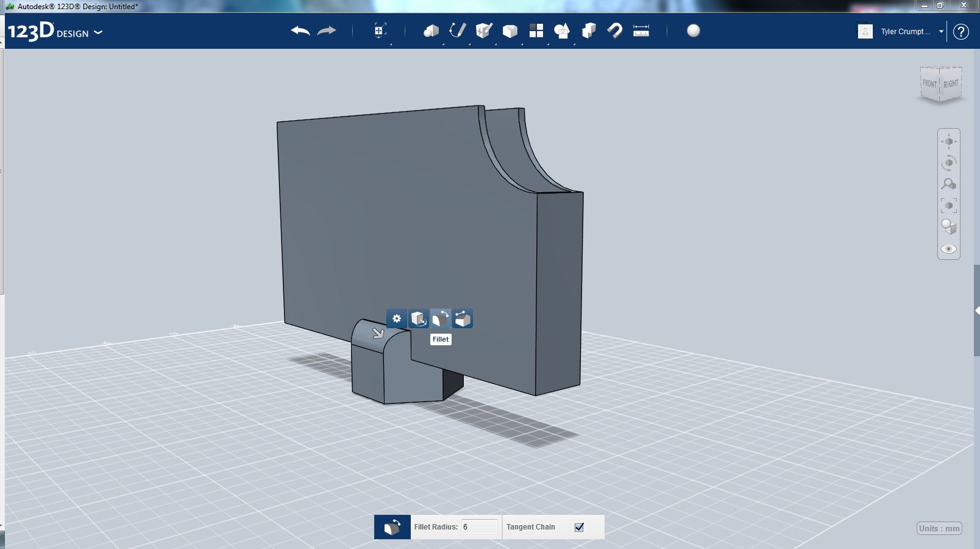Click the FRONT face of the view cube
Image resolution: width=980 pixels, height=549 pixels.
(x=929, y=84)
